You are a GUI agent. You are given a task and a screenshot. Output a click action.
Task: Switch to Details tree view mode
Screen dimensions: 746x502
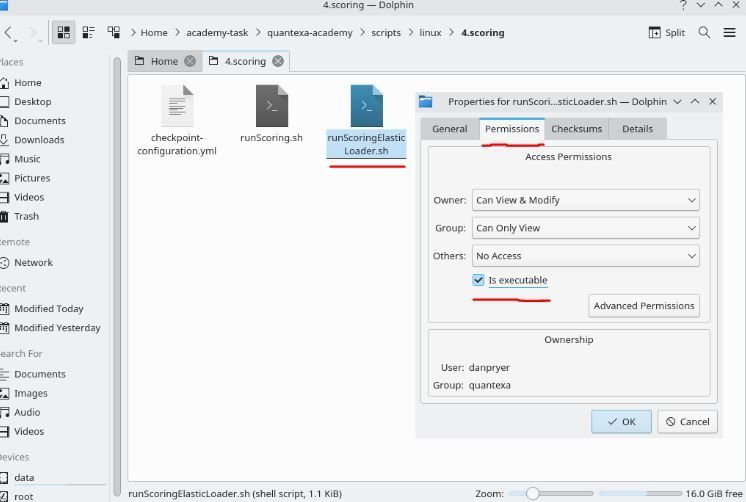pos(113,32)
